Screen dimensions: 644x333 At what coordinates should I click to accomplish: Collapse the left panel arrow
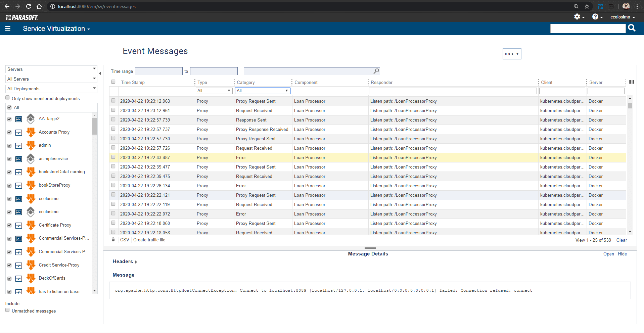(x=100, y=73)
